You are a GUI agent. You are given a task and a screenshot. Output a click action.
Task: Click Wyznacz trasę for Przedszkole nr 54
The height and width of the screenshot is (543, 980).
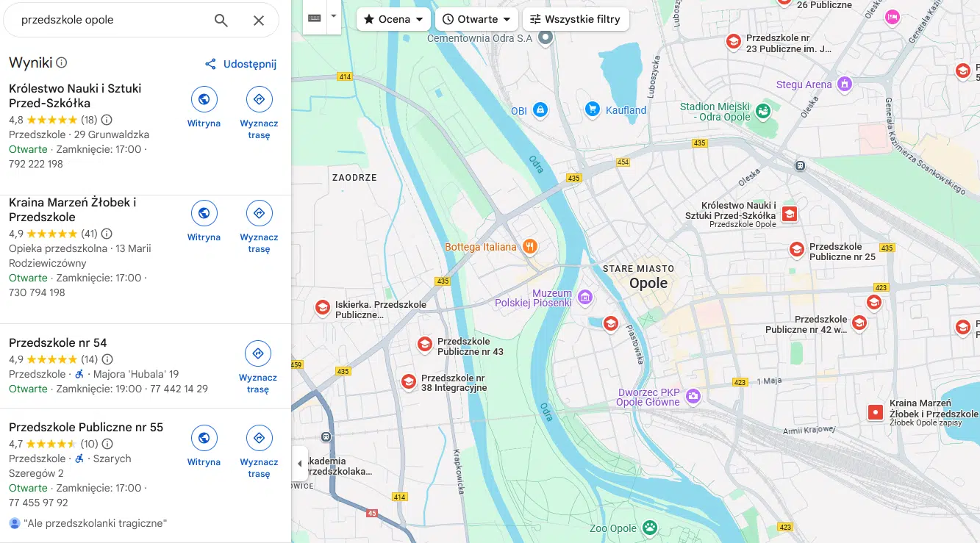tap(258, 367)
